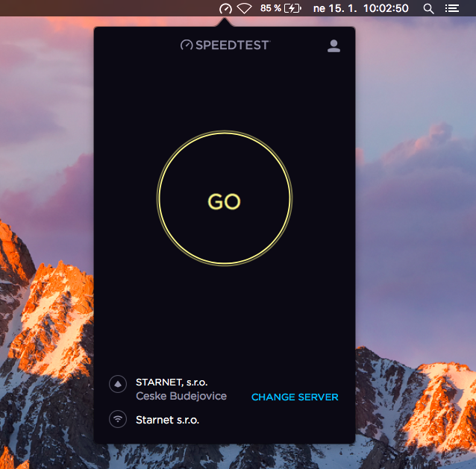476x469 pixels.
Task: Select the STARNET, s.r.o. server name
Action: [x=172, y=383]
